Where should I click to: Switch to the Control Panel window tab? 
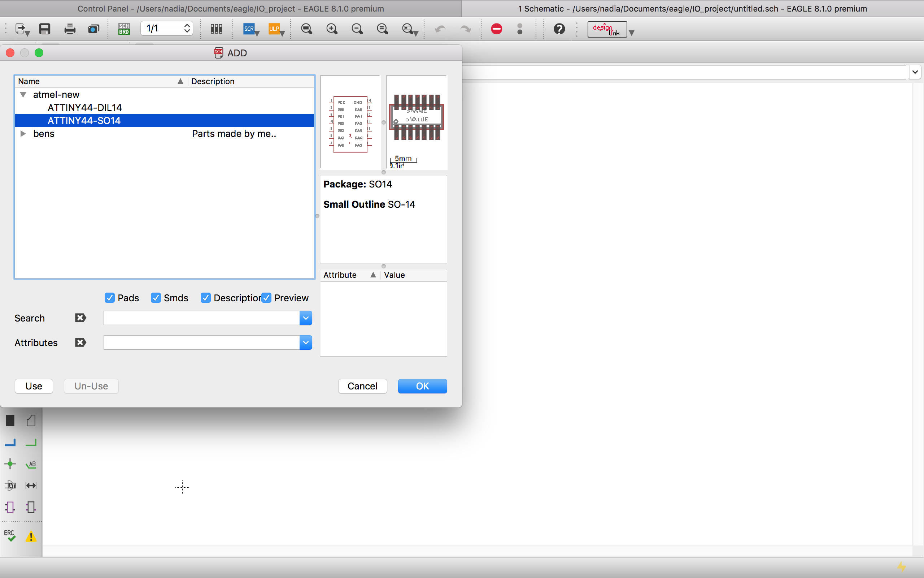tap(231, 8)
